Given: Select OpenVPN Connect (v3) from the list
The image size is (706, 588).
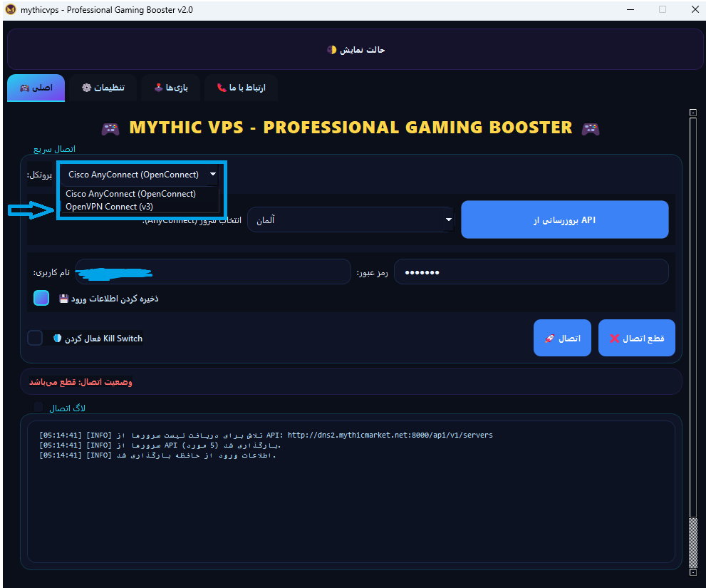Looking at the screenshot, I should [109, 207].
